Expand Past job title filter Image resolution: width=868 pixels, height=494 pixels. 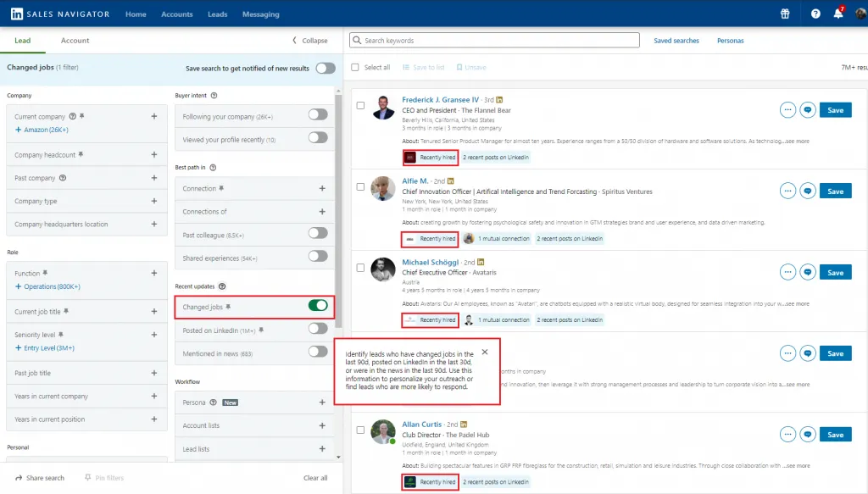point(154,373)
